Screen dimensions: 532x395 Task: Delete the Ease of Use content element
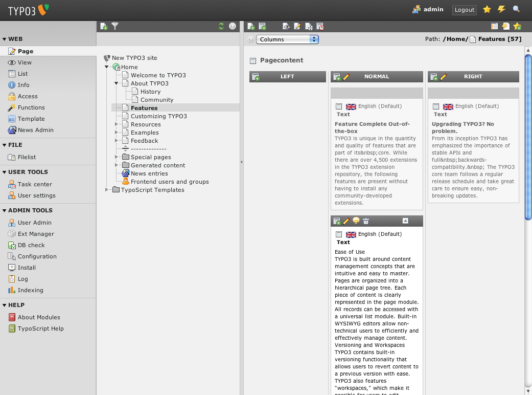366,221
